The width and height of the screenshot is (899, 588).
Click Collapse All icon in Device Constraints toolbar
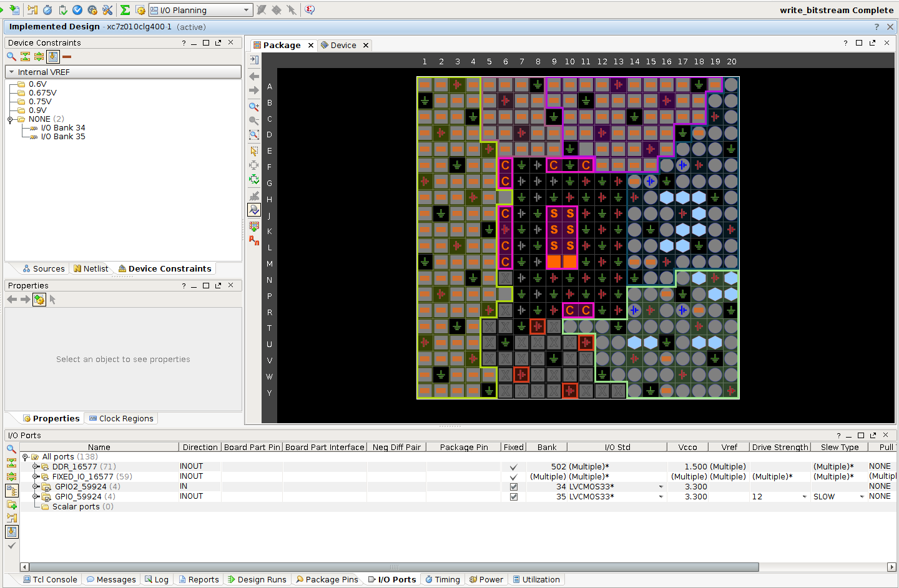25,57
